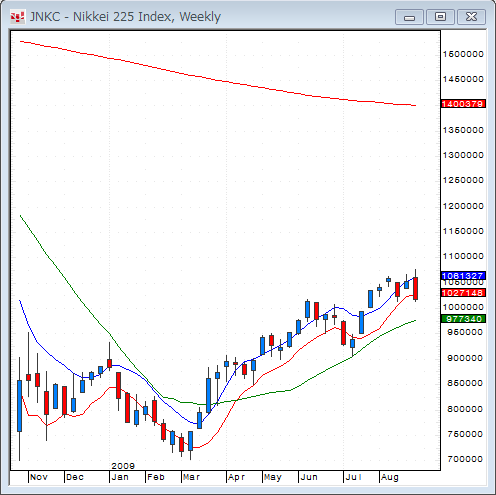The height and width of the screenshot is (495, 496).
Task: Click the 950000 axis value
Action: click(x=465, y=332)
